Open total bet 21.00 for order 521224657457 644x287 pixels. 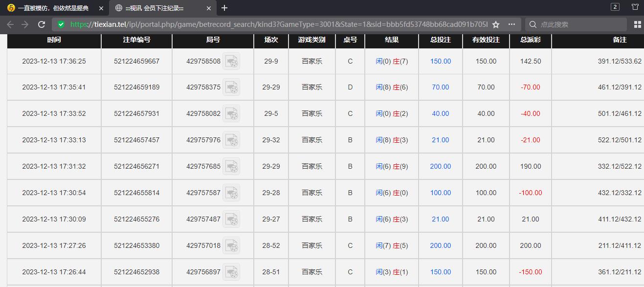pyautogui.click(x=441, y=140)
